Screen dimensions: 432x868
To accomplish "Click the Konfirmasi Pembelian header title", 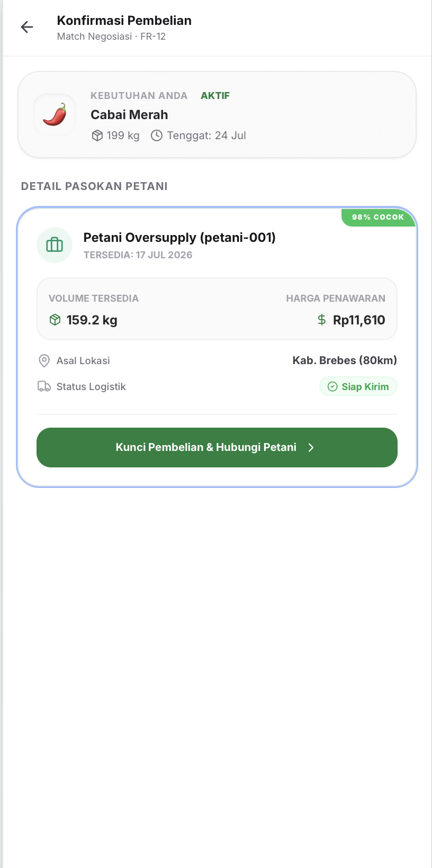I will coord(124,21).
